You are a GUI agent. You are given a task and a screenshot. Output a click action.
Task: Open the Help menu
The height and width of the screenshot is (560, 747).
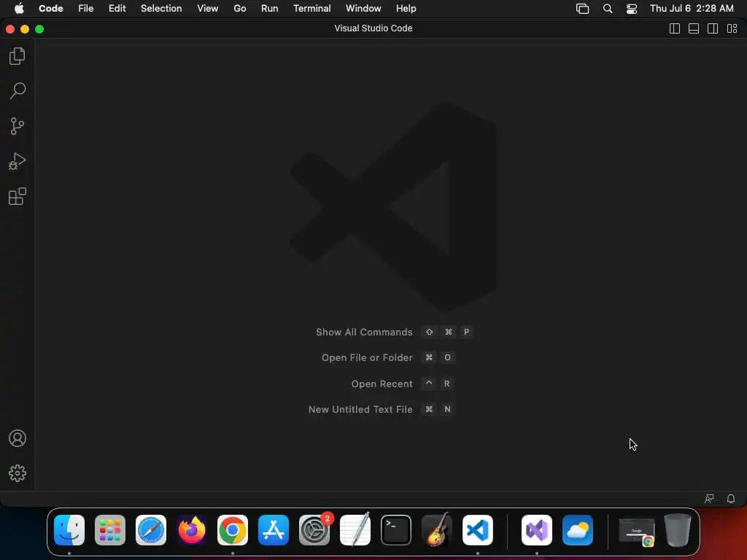[x=406, y=9]
